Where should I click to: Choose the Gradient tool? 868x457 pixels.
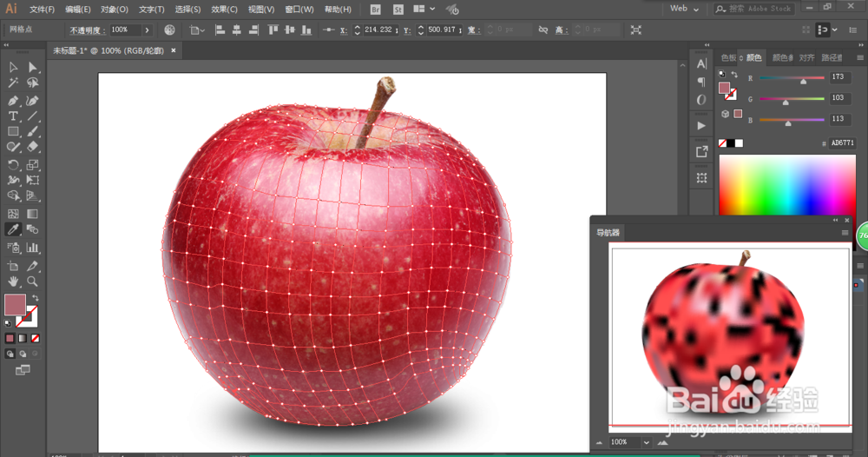point(33,214)
